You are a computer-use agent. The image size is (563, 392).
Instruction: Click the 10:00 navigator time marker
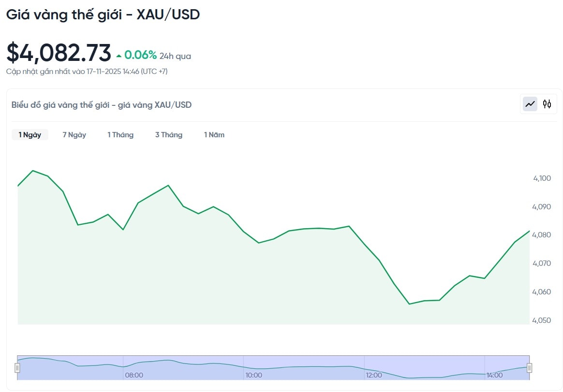(x=253, y=375)
